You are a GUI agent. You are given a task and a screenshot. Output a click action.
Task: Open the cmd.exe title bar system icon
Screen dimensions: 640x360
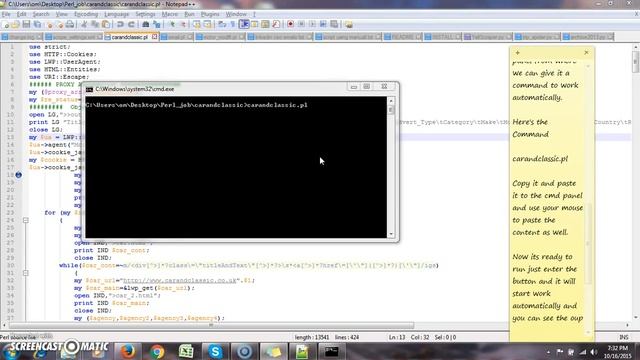click(89, 89)
